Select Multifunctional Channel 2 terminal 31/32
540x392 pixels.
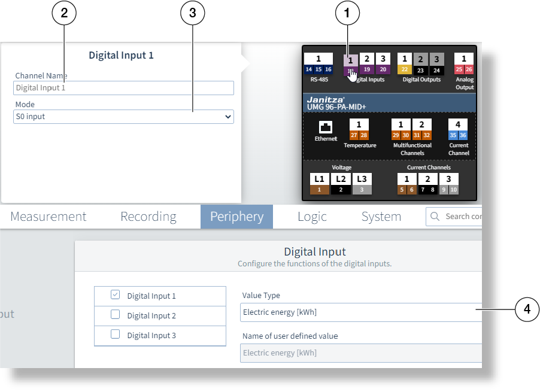point(421,129)
